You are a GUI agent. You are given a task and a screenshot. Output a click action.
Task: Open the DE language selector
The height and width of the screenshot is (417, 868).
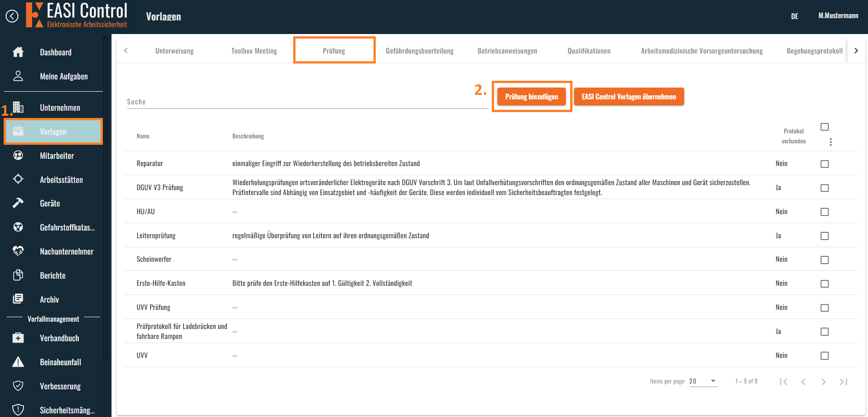(795, 16)
